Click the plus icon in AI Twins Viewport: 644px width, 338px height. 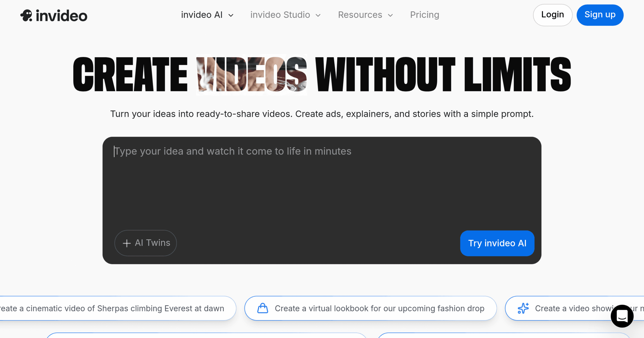127,243
